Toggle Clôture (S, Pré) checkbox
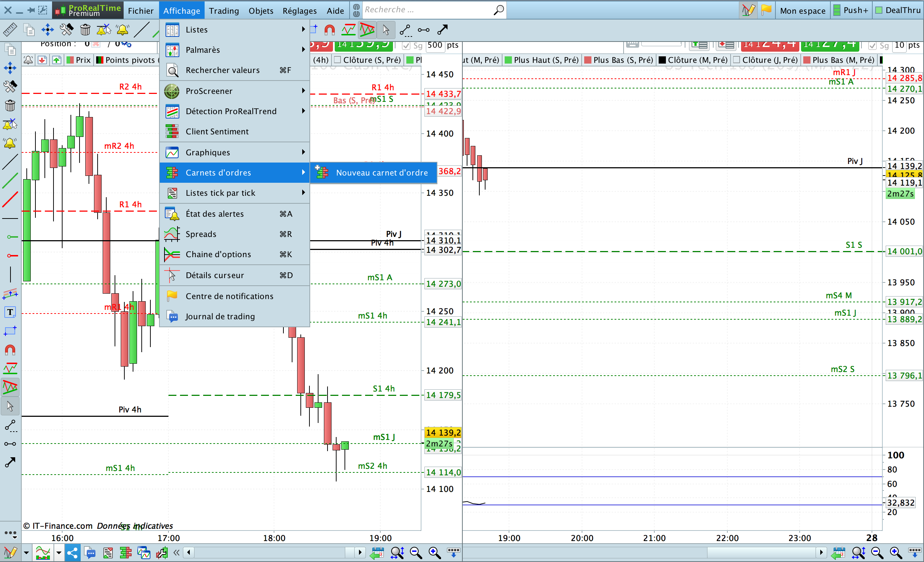Viewport: 924px width, 562px height. [x=337, y=60]
